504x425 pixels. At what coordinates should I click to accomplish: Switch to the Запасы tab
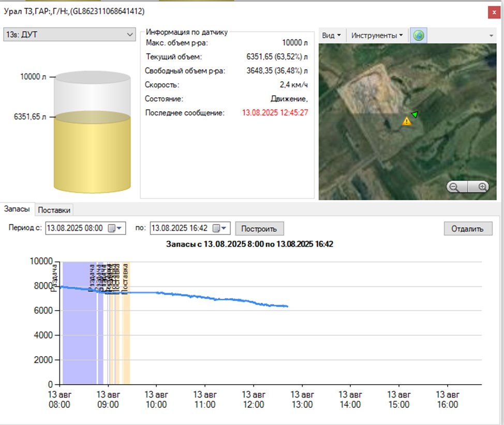coord(17,209)
